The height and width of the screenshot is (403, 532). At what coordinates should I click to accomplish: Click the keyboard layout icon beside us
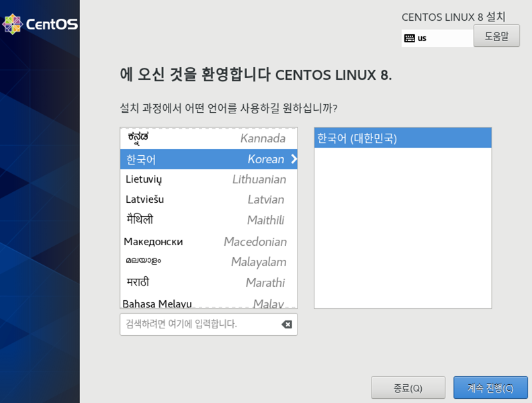(x=410, y=38)
